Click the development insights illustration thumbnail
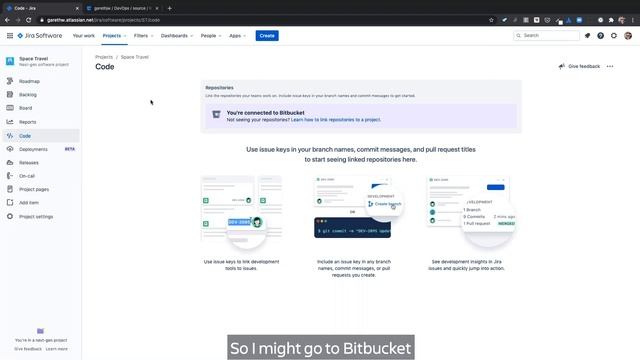The width and height of the screenshot is (640, 360). point(470,211)
